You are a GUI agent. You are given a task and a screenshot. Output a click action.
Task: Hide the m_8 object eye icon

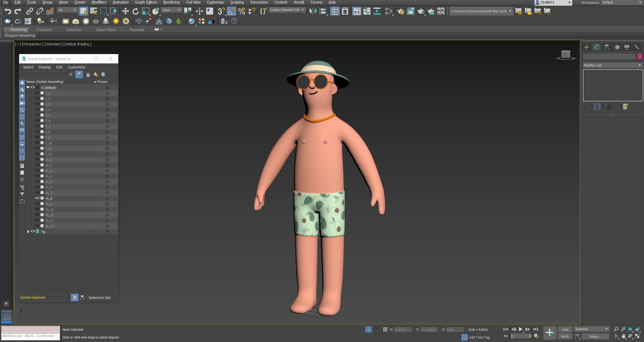click(x=37, y=198)
